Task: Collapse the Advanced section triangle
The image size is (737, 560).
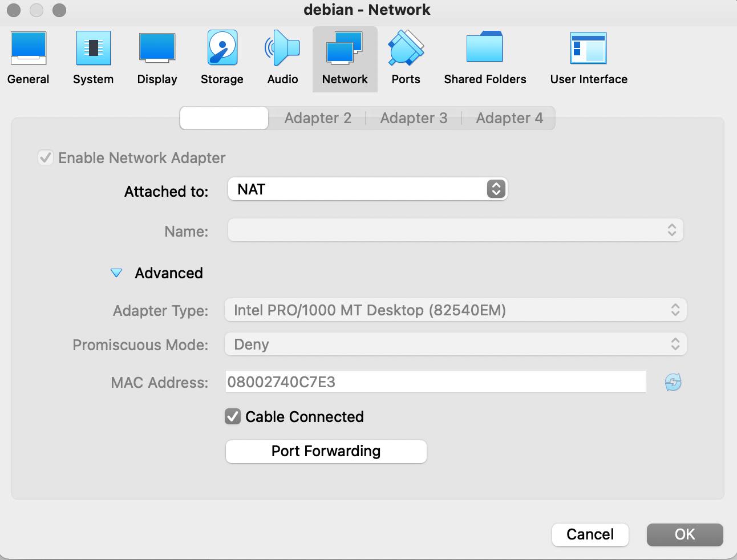Action: 116,273
